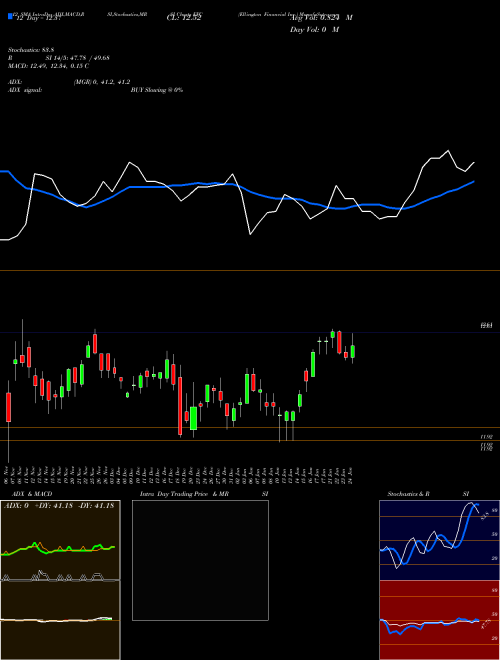This screenshot has width=500, height=660.
Task: Open the ADX & MACD mini chart
Action: (60, 580)
